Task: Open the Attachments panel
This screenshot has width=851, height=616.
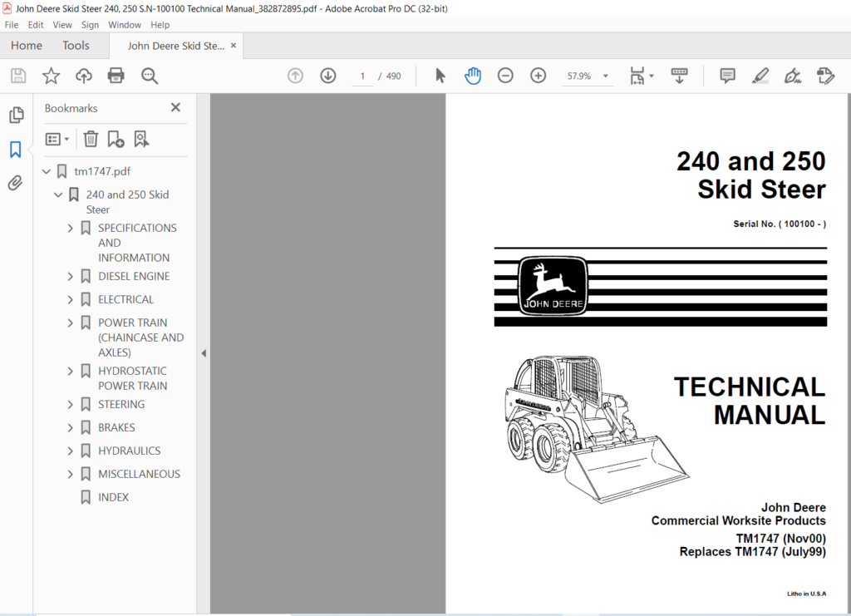Action: (16, 184)
